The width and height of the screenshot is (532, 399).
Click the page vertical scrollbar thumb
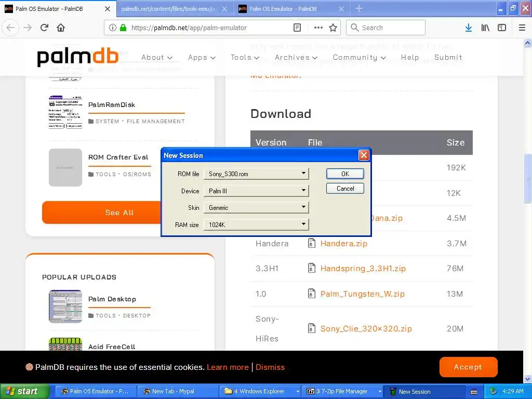tap(527, 179)
